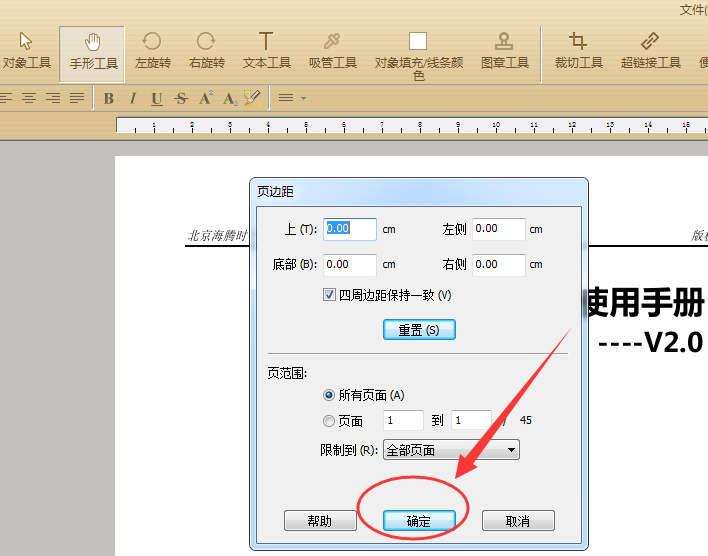Screen dimensions: 708x556
Task: Toggle strikethrough formatting
Action: click(x=181, y=98)
